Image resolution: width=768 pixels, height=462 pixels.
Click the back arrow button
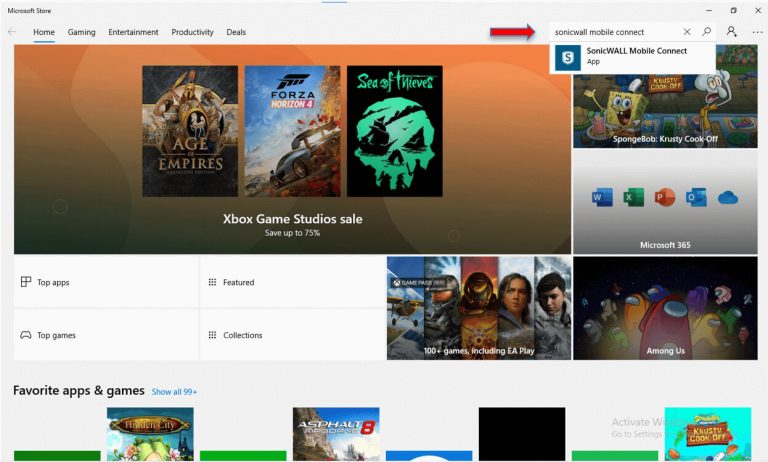tap(12, 32)
